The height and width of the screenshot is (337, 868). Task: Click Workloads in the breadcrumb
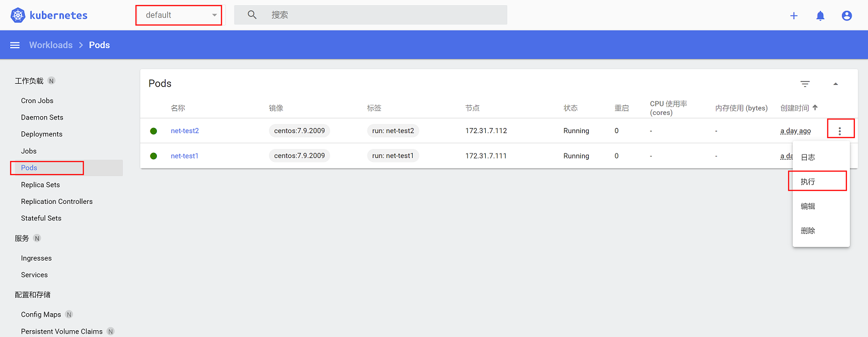[x=51, y=45]
